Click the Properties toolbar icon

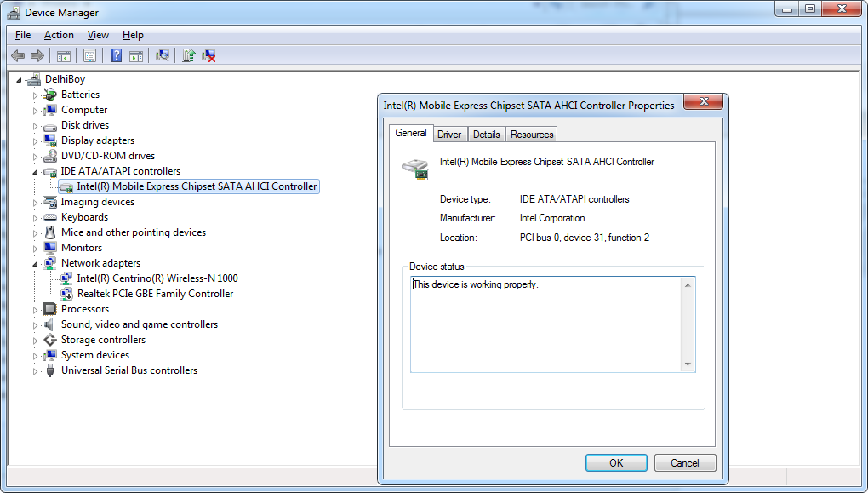[x=89, y=55]
